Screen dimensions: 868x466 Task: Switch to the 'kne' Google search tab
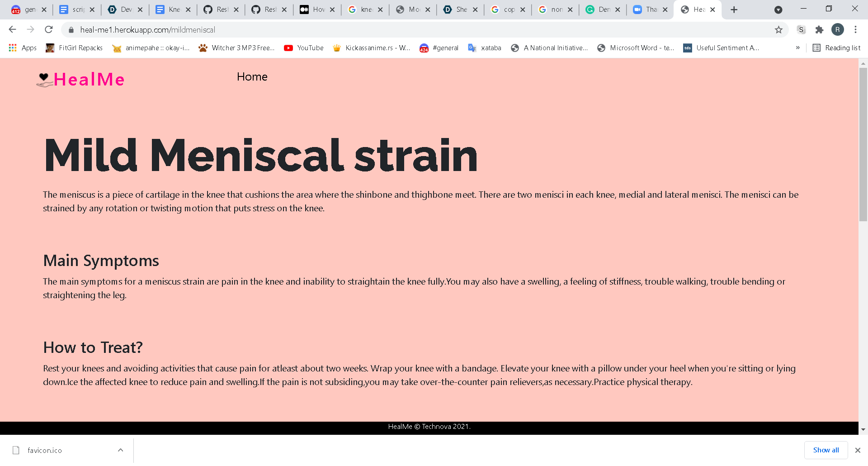[366, 10]
